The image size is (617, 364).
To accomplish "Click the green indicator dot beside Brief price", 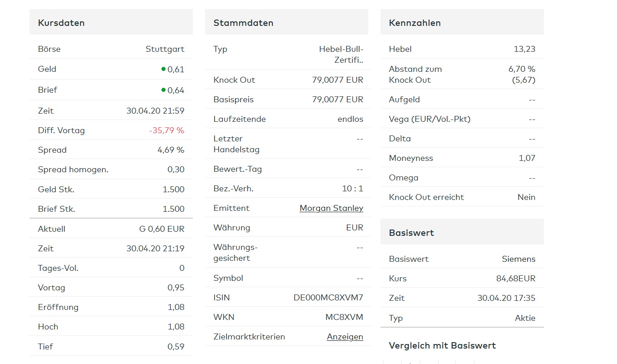I will 163,90.
